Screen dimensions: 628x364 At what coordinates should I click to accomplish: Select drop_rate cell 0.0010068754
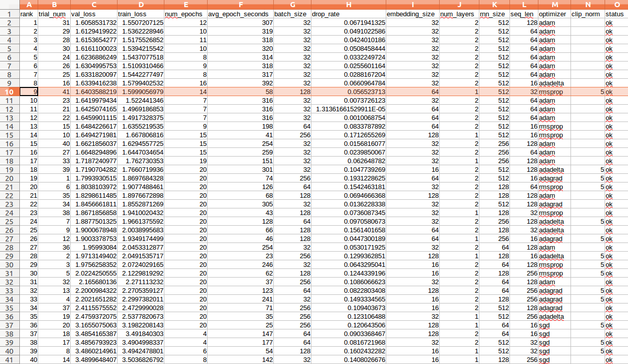348,117
